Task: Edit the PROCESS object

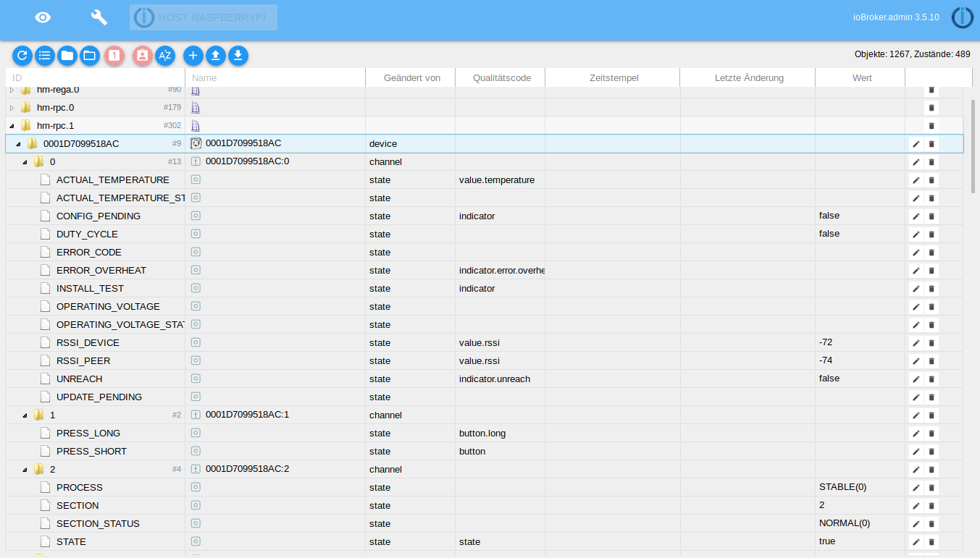Action: point(916,488)
